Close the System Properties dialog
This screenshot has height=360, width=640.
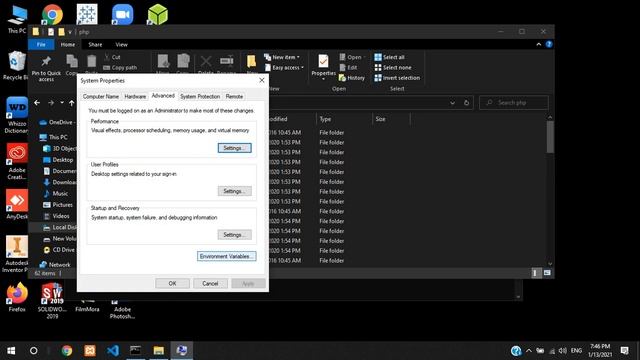point(262,80)
